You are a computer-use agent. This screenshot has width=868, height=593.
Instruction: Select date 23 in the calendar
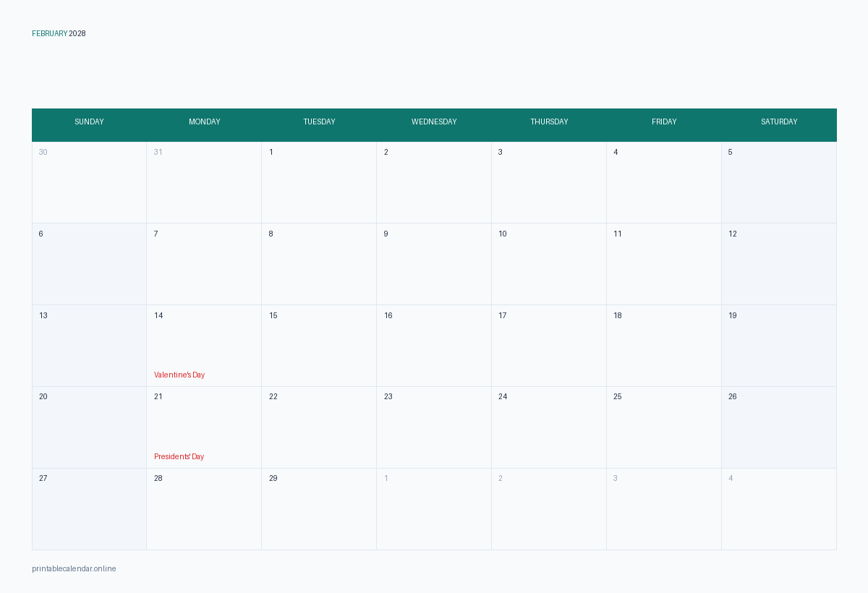pos(434,427)
